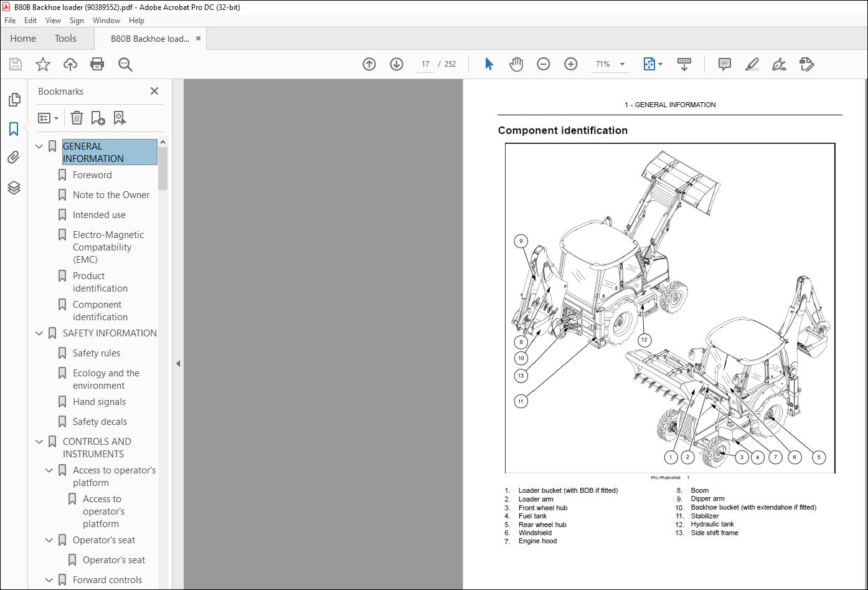
Task: Open the Attachments paperclip panel
Action: [x=14, y=158]
